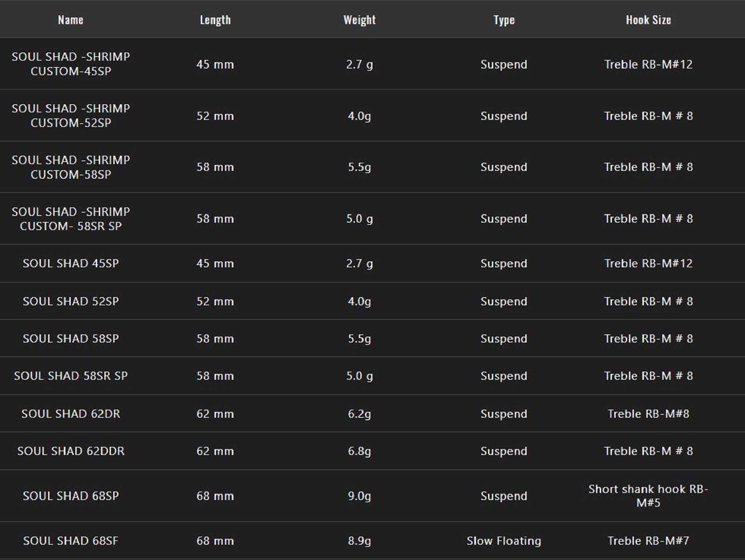745x560 pixels.
Task: Select SOUL SHAD -SHRIMP CUSTOM-52SP name cell
Action: point(71,115)
